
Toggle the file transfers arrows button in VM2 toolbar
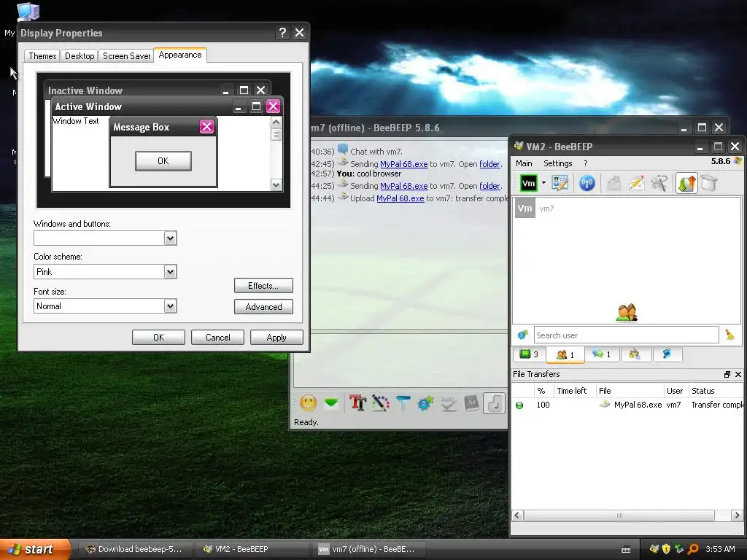[686, 183]
